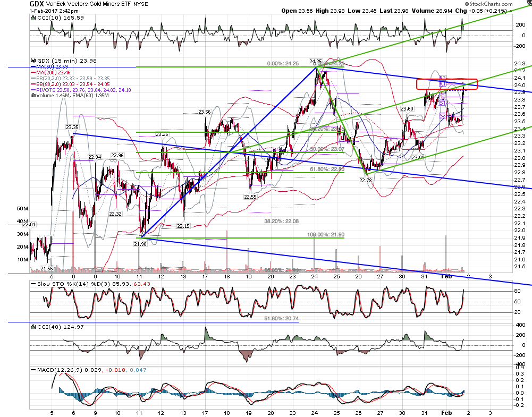Click the CCI(10) 165.59 indicator label

(61, 18)
